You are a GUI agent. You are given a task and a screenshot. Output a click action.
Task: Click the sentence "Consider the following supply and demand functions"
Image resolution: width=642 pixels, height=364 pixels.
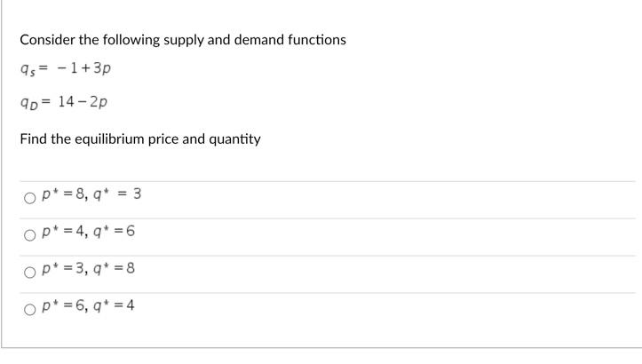(183, 40)
